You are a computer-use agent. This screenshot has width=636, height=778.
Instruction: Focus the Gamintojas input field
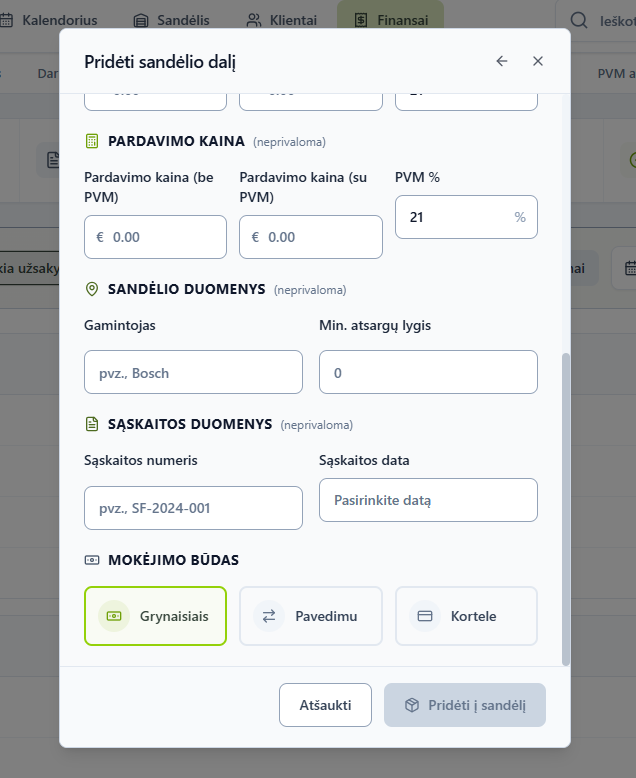193,372
